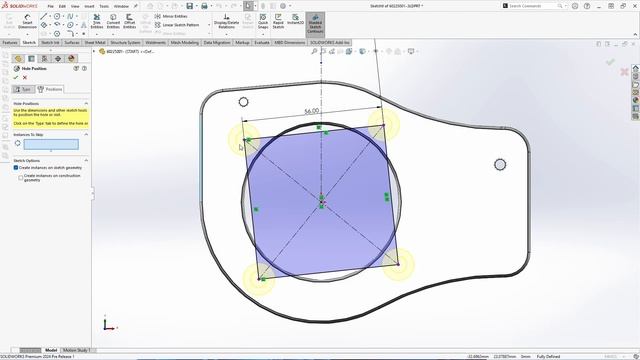Screen dimensions: 640x360
Task: Click the Print icon in top toolbar
Action: pos(204,6)
